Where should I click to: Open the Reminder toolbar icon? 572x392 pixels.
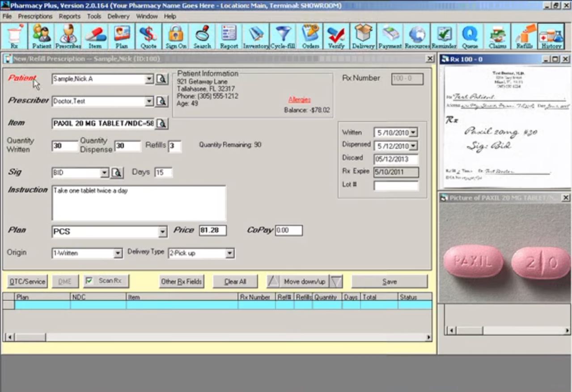coord(444,36)
